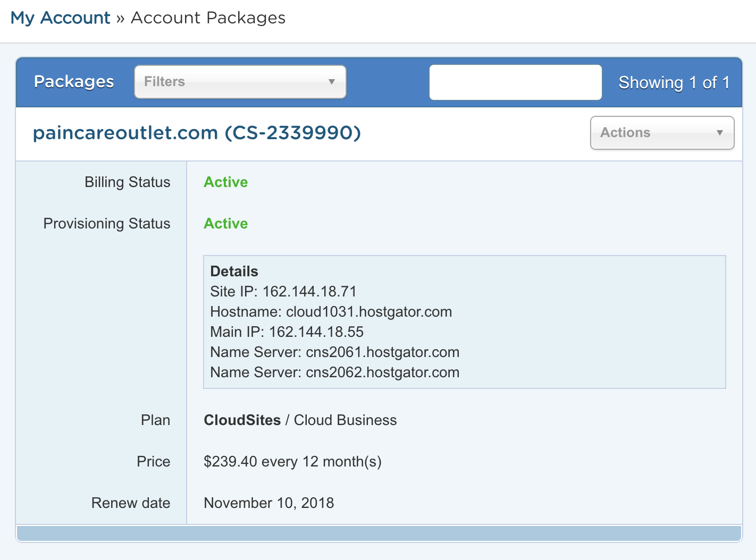Viewport: 756px width, 560px height.
Task: Open the Actions dropdown menu
Action: click(661, 133)
